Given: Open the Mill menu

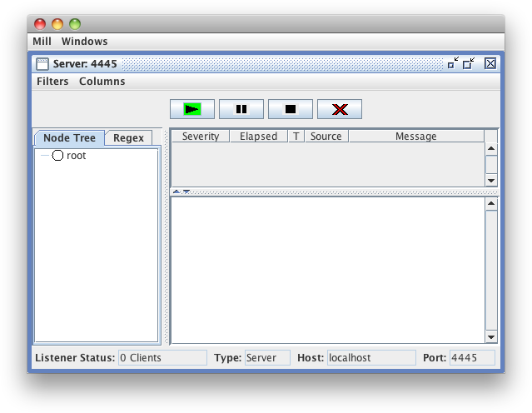Looking at the screenshot, I should point(42,42).
